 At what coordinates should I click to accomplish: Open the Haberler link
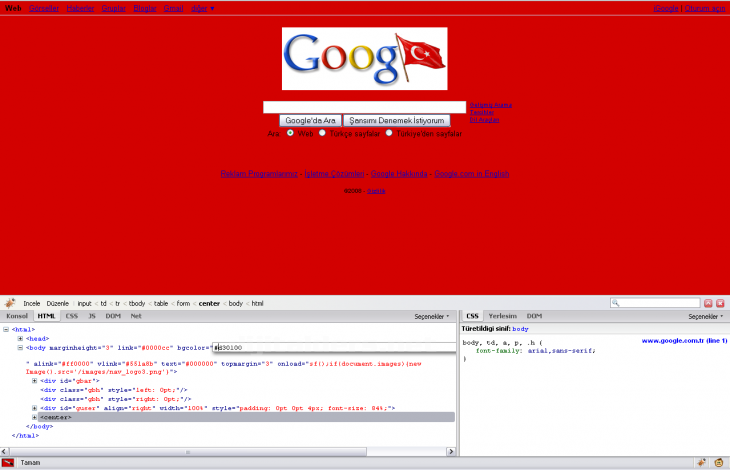(80, 8)
